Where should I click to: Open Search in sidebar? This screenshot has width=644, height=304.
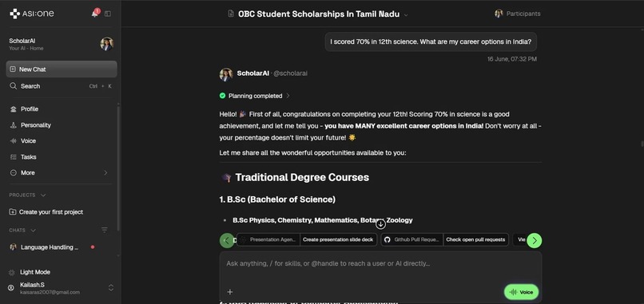(x=62, y=86)
